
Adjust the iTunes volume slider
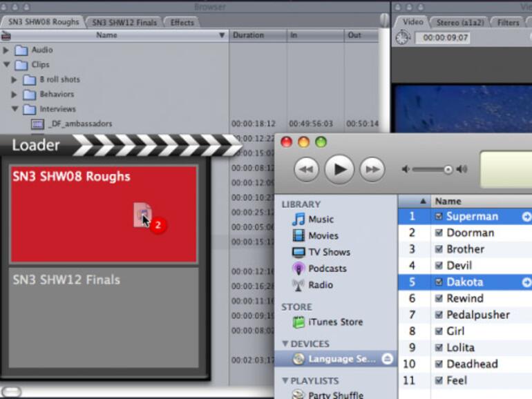448,170
